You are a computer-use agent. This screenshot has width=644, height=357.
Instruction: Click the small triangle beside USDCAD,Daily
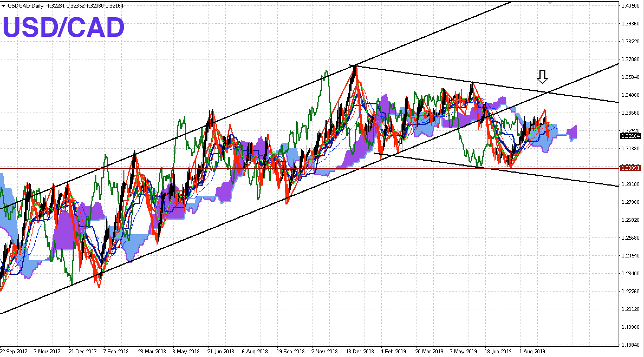[4, 6]
